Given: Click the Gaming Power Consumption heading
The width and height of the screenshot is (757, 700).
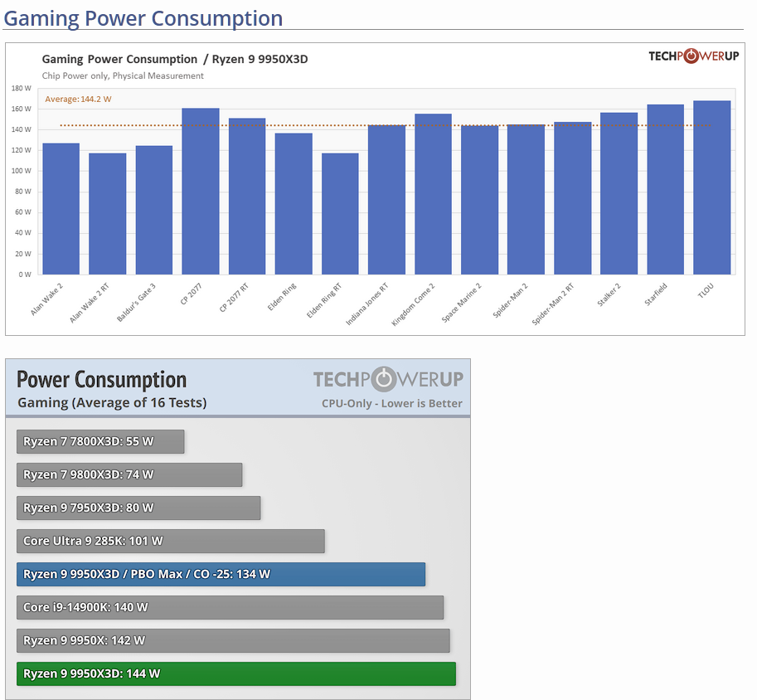Looking at the screenshot, I should (x=143, y=18).
